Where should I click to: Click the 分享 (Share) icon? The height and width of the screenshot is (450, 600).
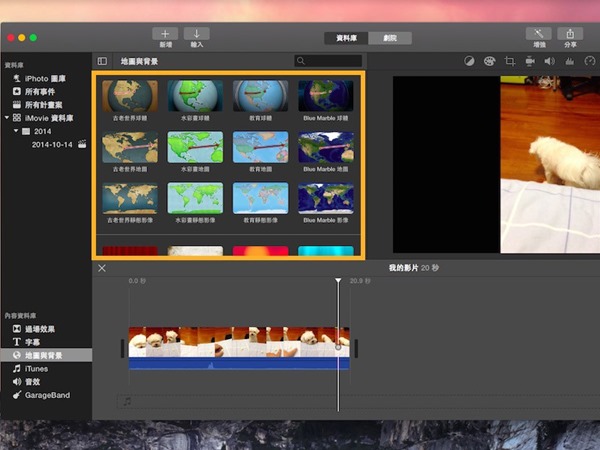[570, 33]
